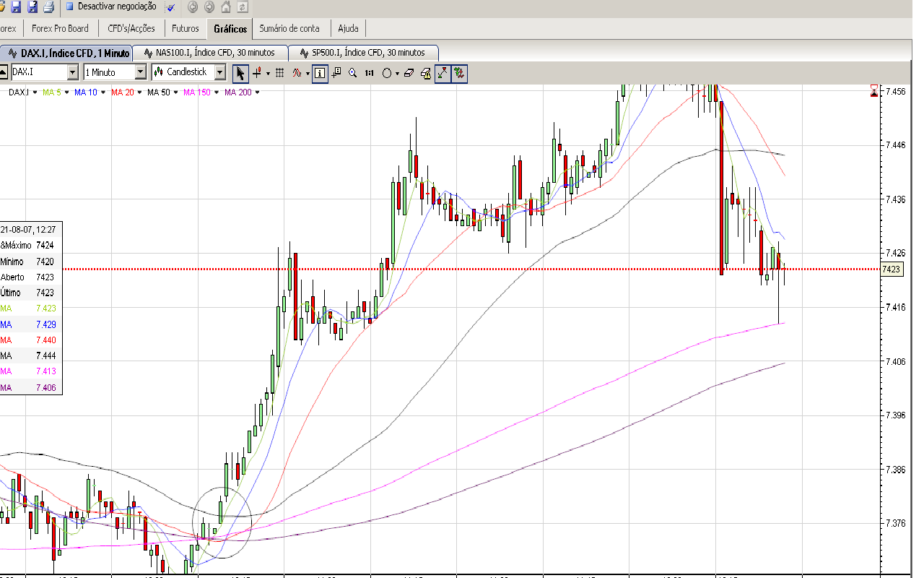This screenshot has width=924, height=578.
Task: Click the MA value 7.440 in data box
Action: [45, 340]
